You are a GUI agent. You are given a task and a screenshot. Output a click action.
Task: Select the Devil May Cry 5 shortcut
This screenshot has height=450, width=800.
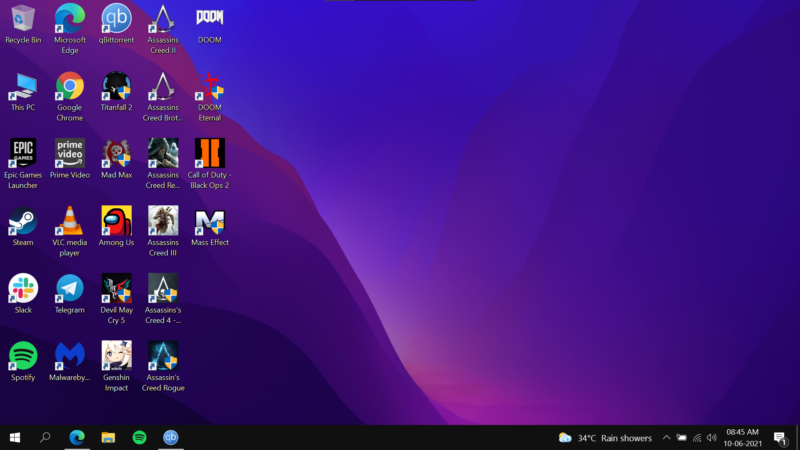116,299
